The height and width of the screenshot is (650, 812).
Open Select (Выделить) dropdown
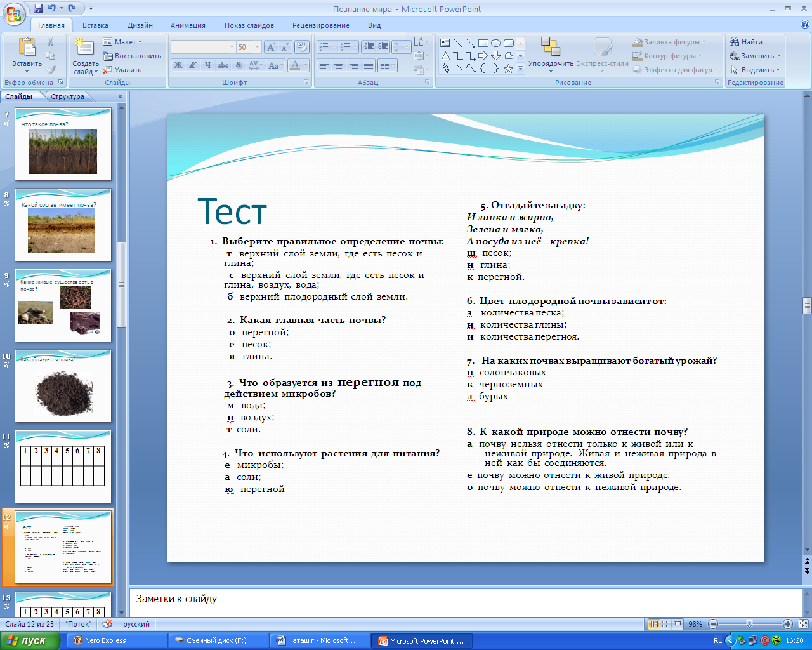[756, 70]
